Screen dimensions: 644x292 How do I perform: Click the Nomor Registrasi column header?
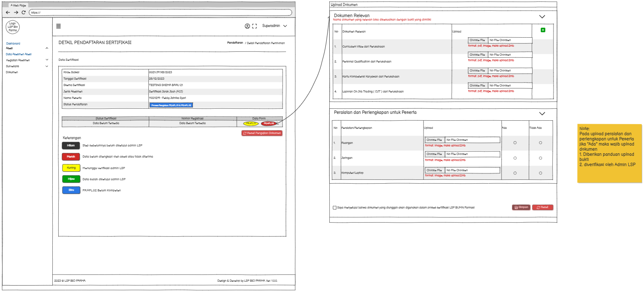pyautogui.click(x=193, y=118)
